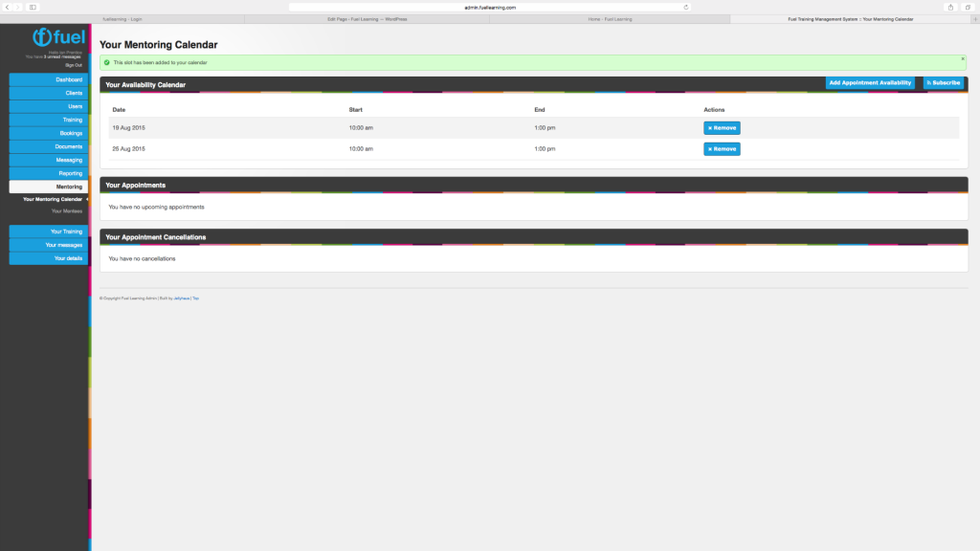The height and width of the screenshot is (551, 980).
Task: Dismiss the green success notification
Action: click(963, 58)
